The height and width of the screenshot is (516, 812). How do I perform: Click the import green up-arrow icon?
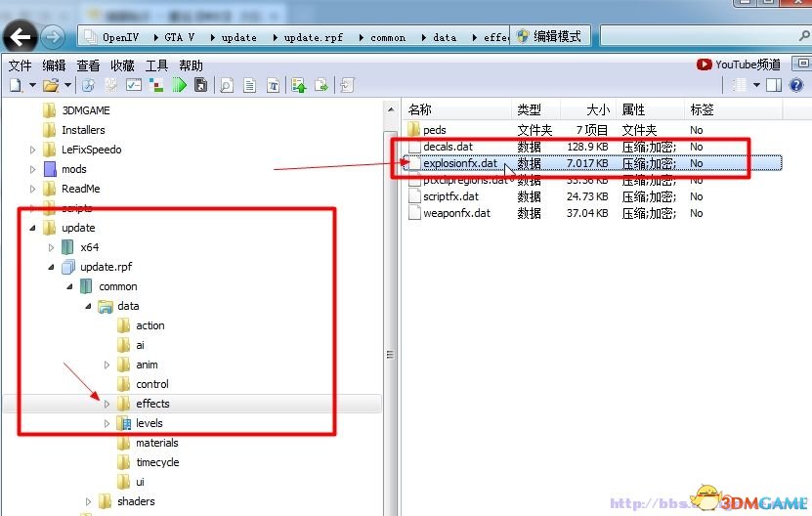click(x=299, y=85)
